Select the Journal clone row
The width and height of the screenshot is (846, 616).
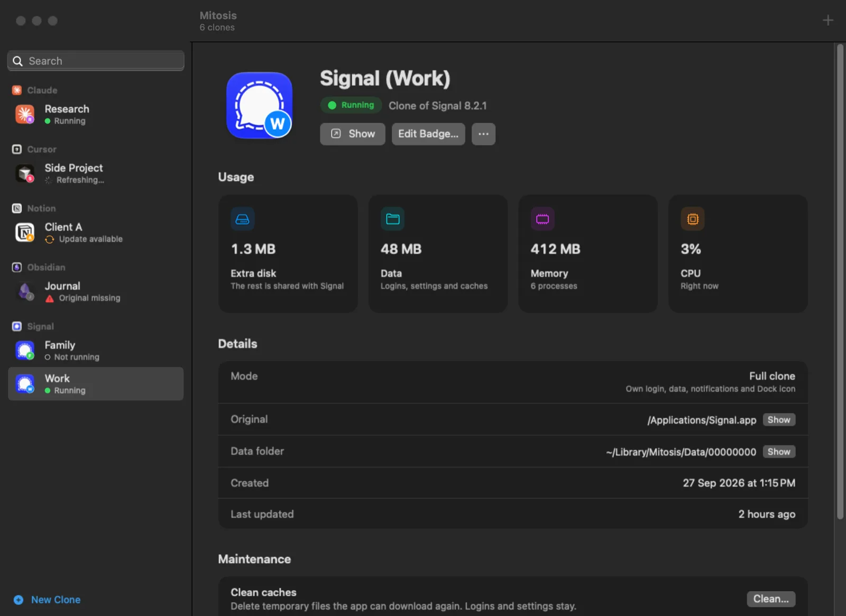click(x=96, y=291)
